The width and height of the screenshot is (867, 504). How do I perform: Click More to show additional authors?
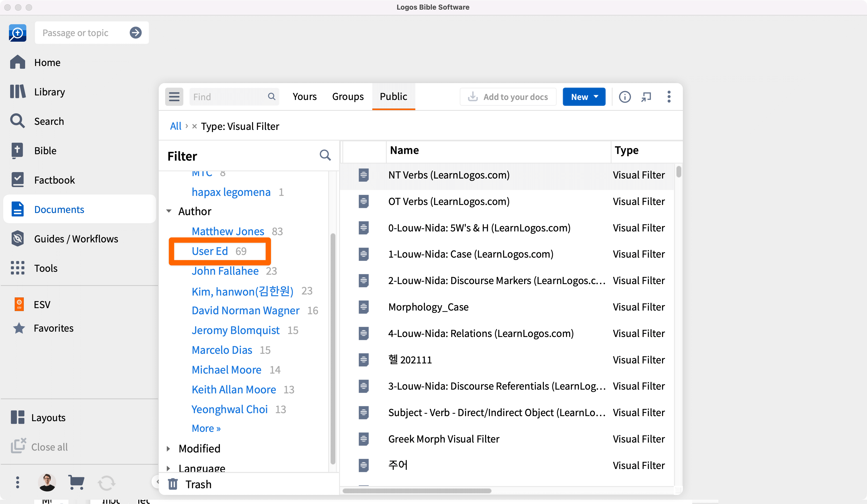tap(206, 428)
